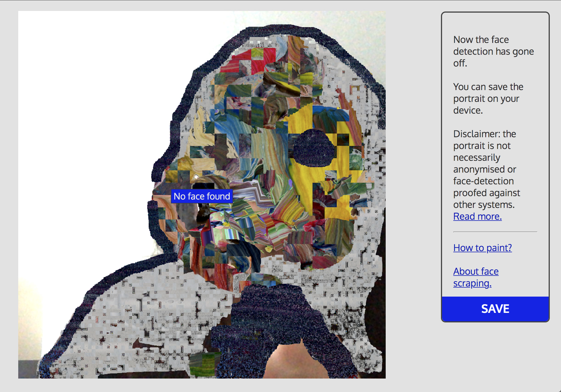Click the painted portrait canvas
Image resolution: width=561 pixels, height=392 pixels.
(202, 195)
